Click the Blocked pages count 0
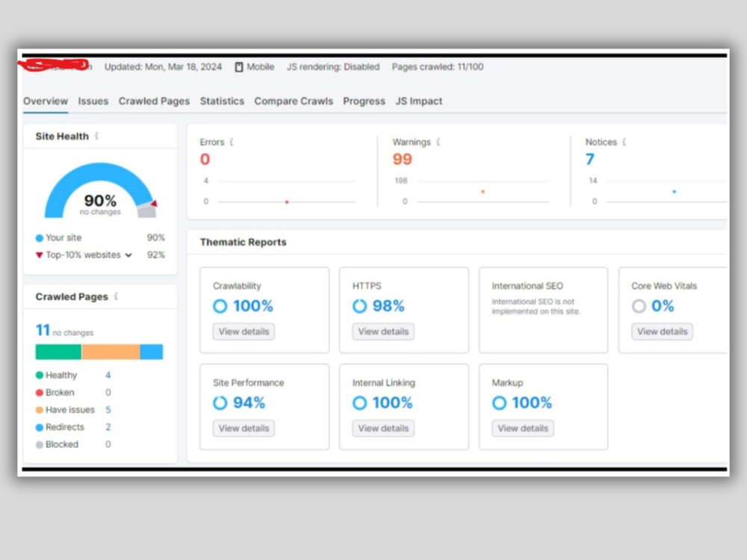The height and width of the screenshot is (560, 747). pos(108,444)
